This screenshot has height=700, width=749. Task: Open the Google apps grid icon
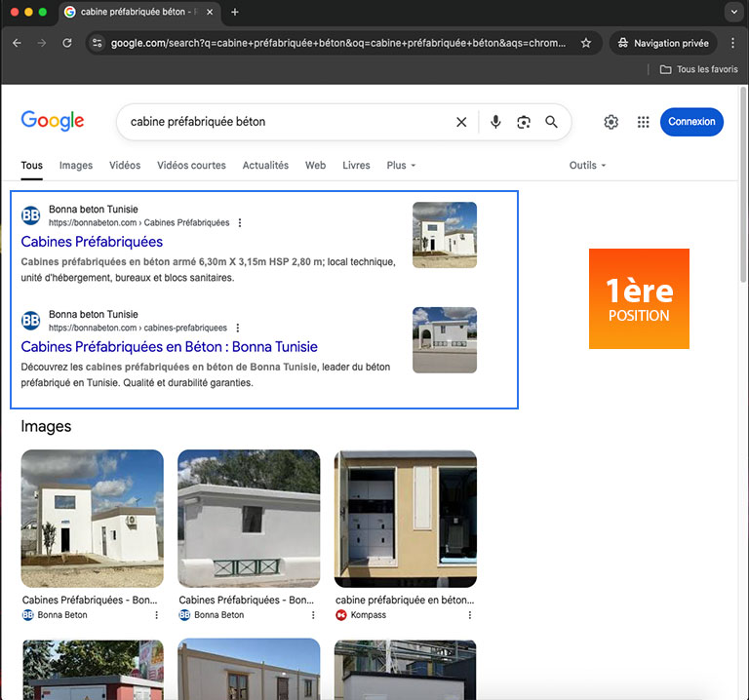point(643,122)
